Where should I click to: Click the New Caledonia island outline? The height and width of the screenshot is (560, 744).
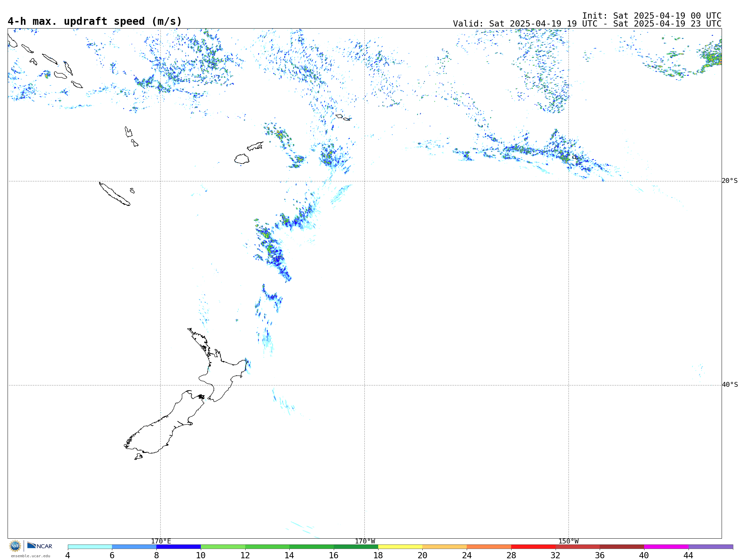pos(115,194)
